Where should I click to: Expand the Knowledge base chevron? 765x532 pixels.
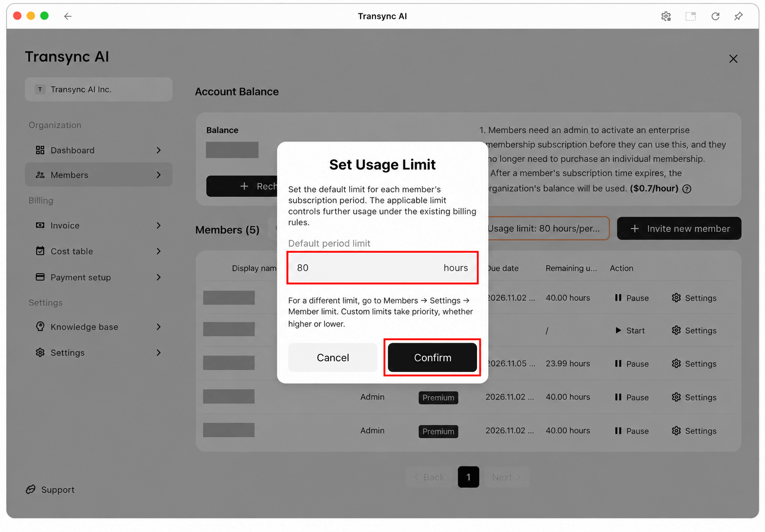tap(159, 327)
